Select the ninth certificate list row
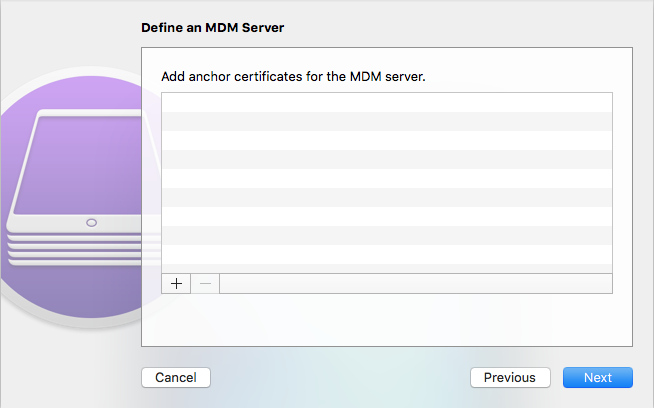 pos(387,254)
